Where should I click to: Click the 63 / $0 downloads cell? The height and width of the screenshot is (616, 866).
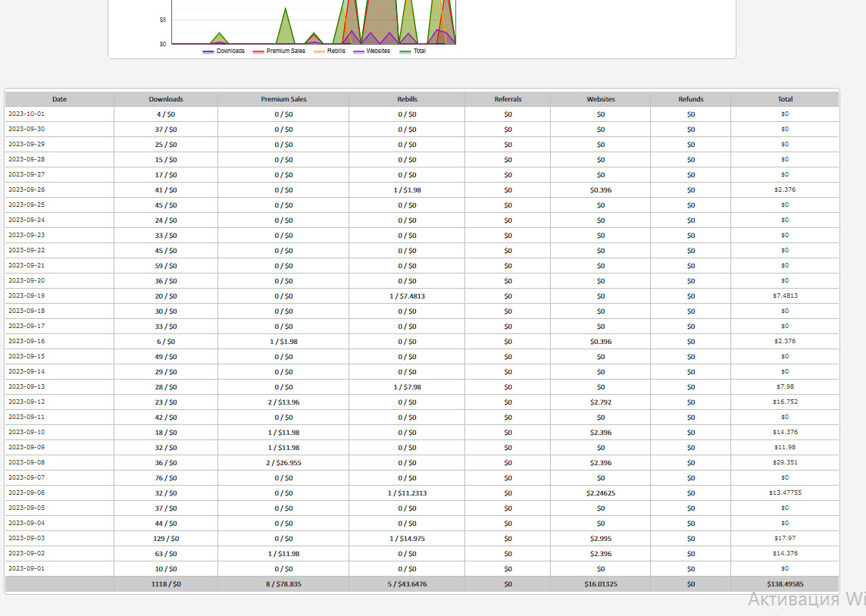click(x=166, y=554)
